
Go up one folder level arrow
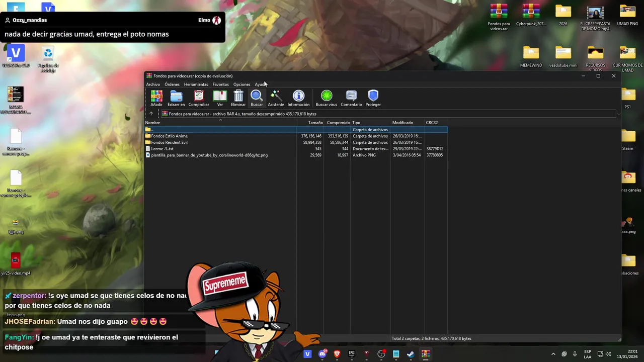(x=151, y=114)
